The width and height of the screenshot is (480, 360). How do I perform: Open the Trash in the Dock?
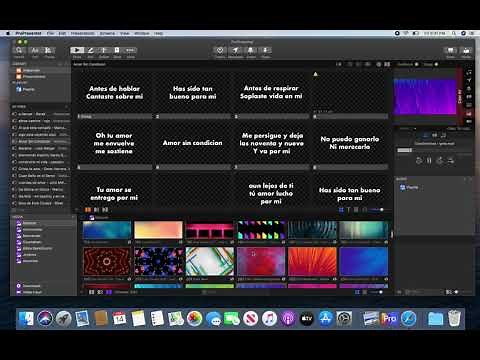pos(454,318)
